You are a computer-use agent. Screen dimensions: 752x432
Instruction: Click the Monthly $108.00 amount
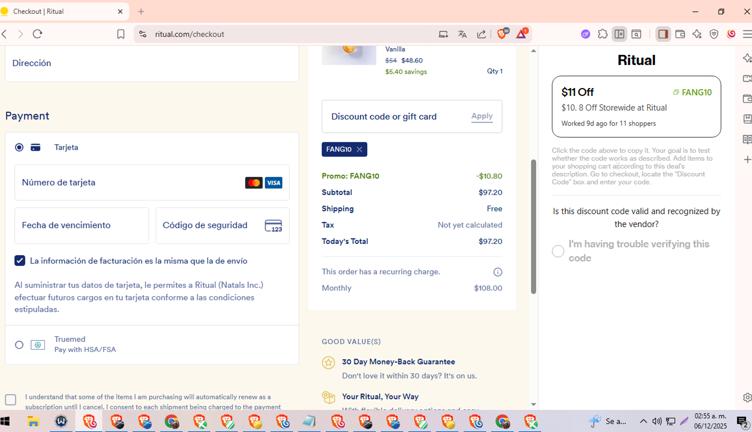(488, 288)
